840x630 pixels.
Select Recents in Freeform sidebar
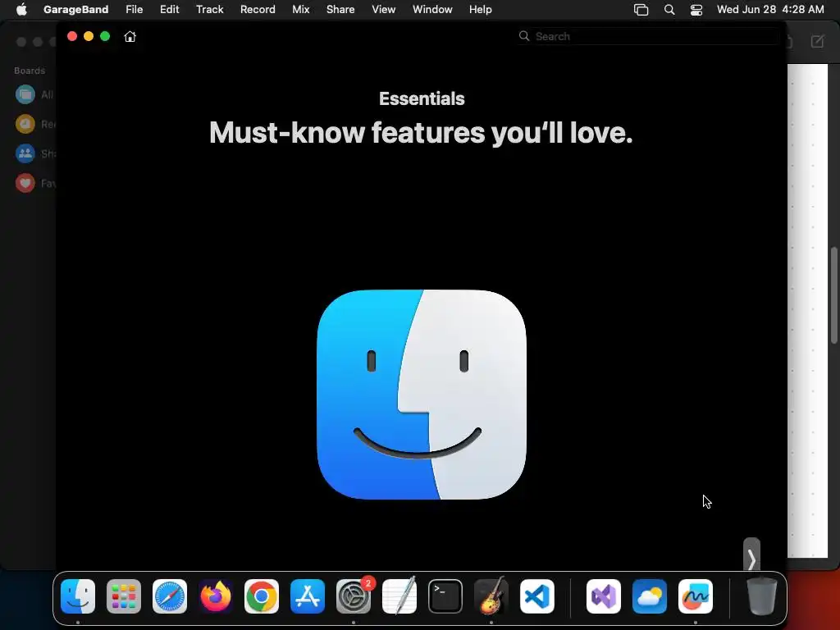(34, 125)
